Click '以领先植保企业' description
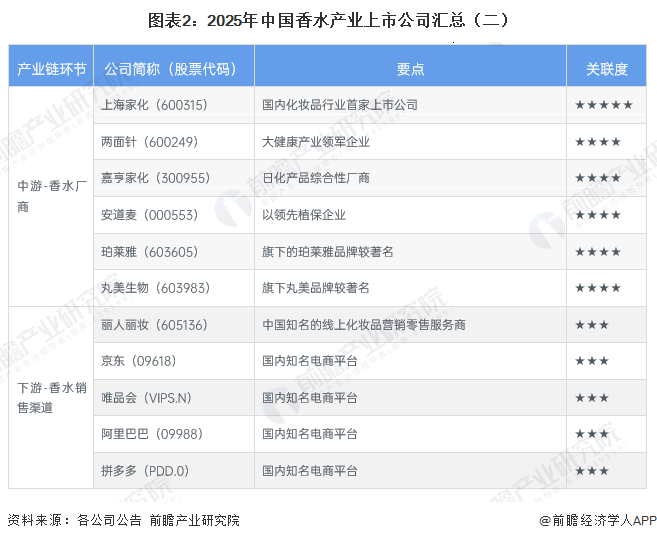 (304, 215)
